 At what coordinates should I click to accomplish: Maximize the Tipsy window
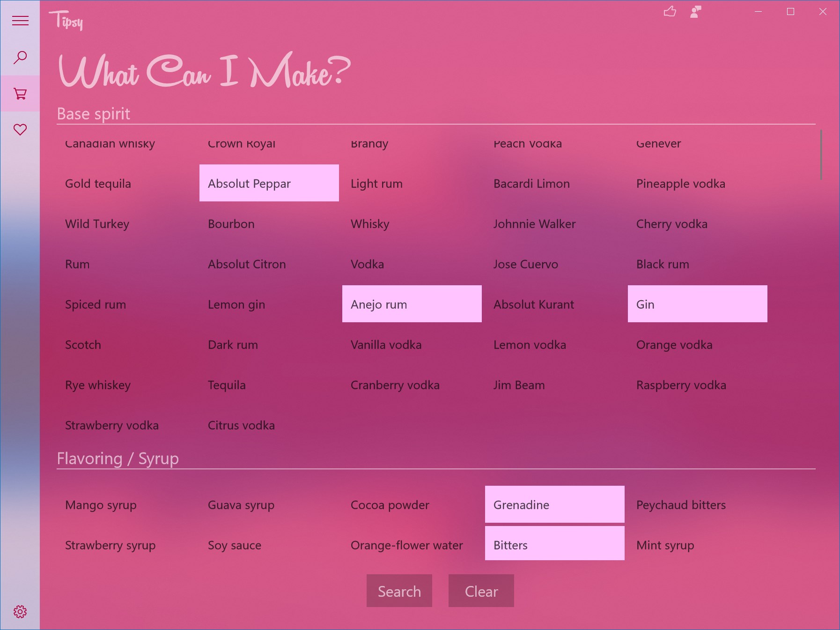pyautogui.click(x=790, y=11)
